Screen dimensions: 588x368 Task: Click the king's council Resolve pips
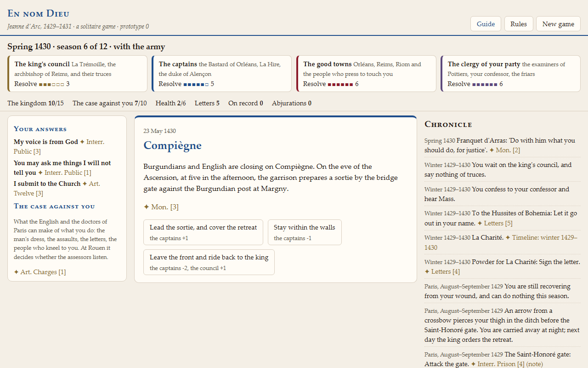tap(51, 84)
